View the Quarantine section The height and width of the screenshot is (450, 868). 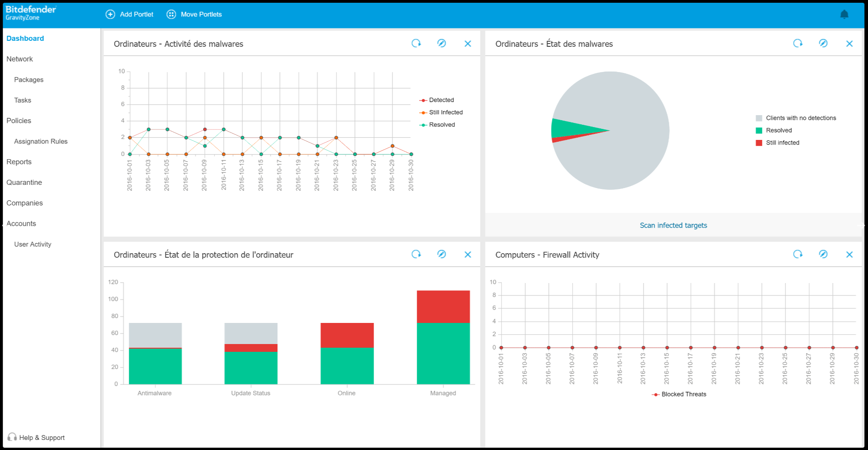tap(24, 183)
